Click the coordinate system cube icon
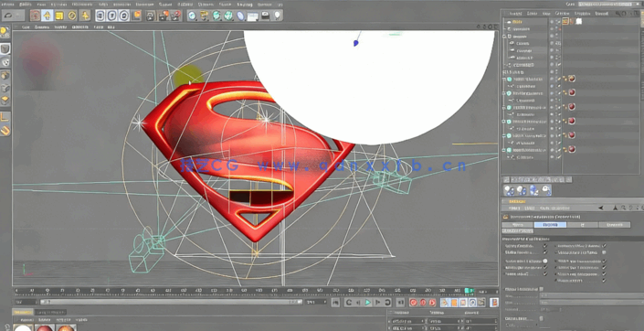The height and width of the screenshot is (331, 644). [x=137, y=16]
